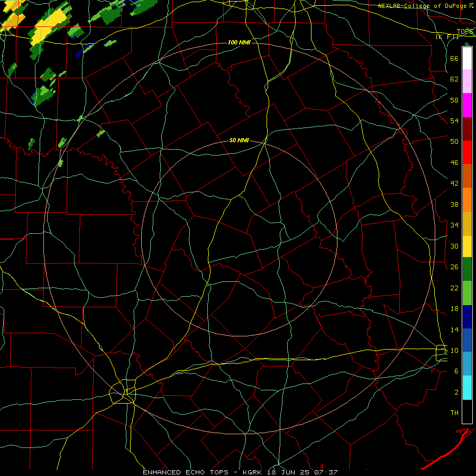
Task: Click the legend value 42
Action: point(454,184)
